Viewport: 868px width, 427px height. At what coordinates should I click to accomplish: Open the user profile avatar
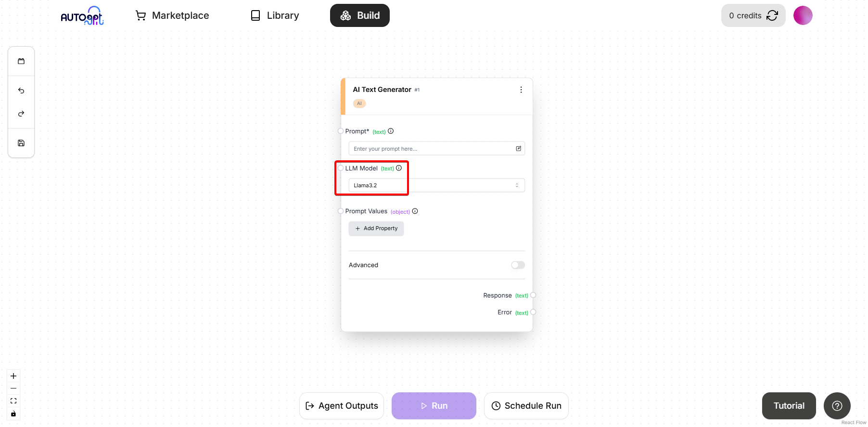coord(803,15)
